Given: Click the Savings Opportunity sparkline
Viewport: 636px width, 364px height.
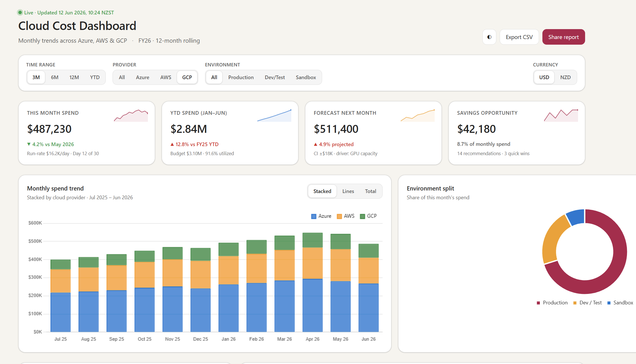Looking at the screenshot, I should (x=561, y=116).
